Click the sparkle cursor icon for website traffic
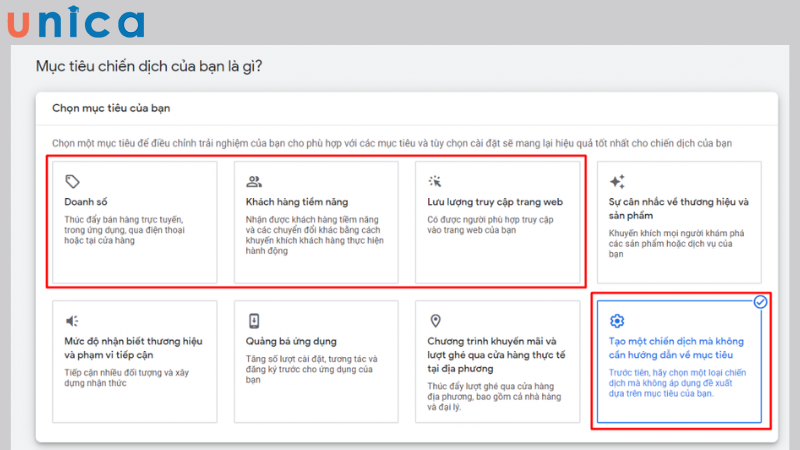 coord(435,181)
